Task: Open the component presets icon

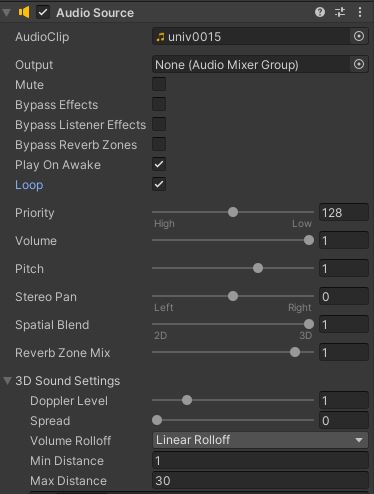Action: (x=340, y=12)
